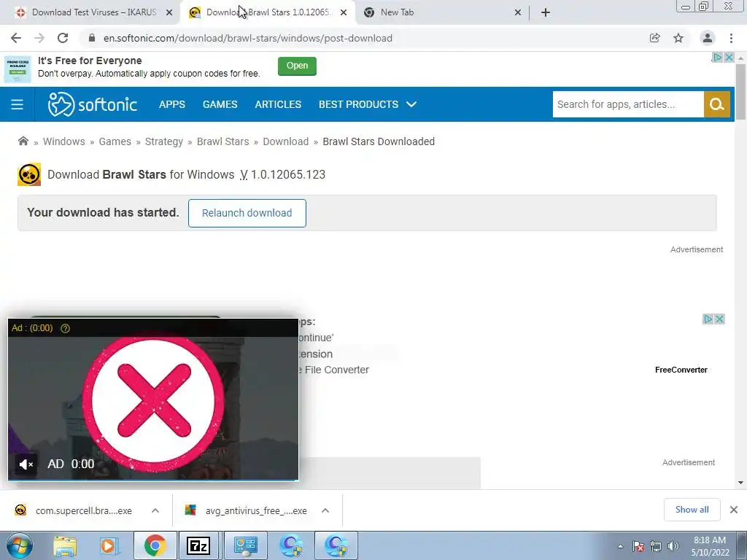Click the Search for apps, articles field
Image resolution: width=747 pixels, height=560 pixels.
click(x=628, y=104)
